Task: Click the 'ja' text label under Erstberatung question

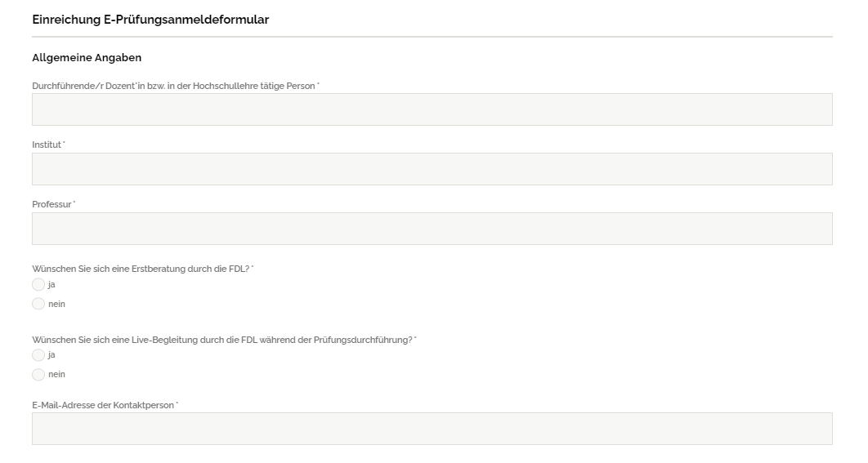Action: point(51,285)
